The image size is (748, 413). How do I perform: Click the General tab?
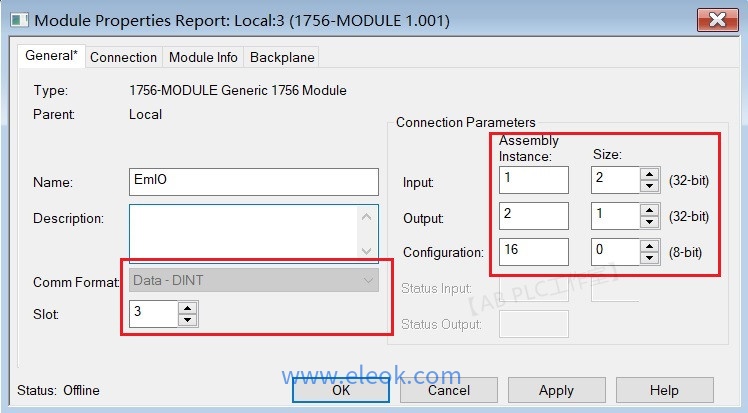click(51, 56)
